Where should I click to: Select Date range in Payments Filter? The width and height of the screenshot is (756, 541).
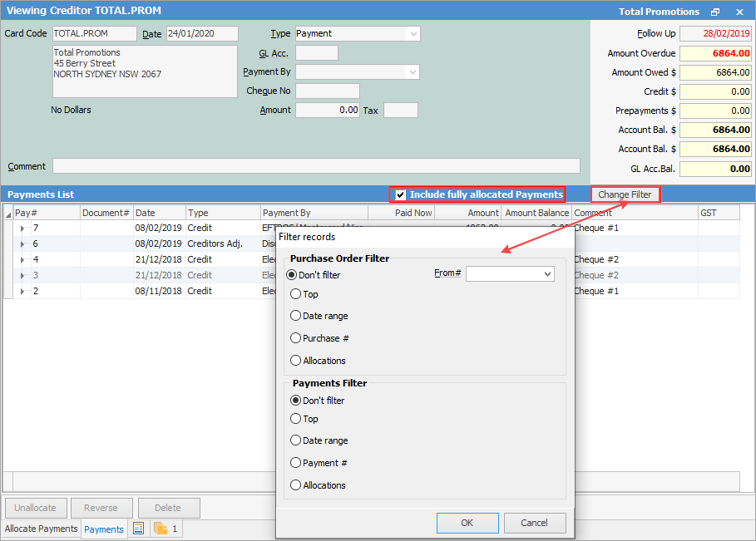(x=295, y=440)
